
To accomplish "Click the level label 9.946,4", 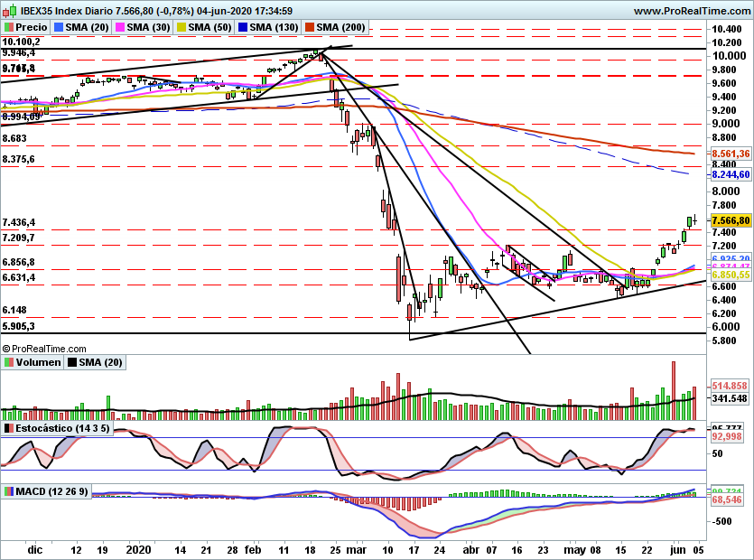I will (x=18, y=53).
